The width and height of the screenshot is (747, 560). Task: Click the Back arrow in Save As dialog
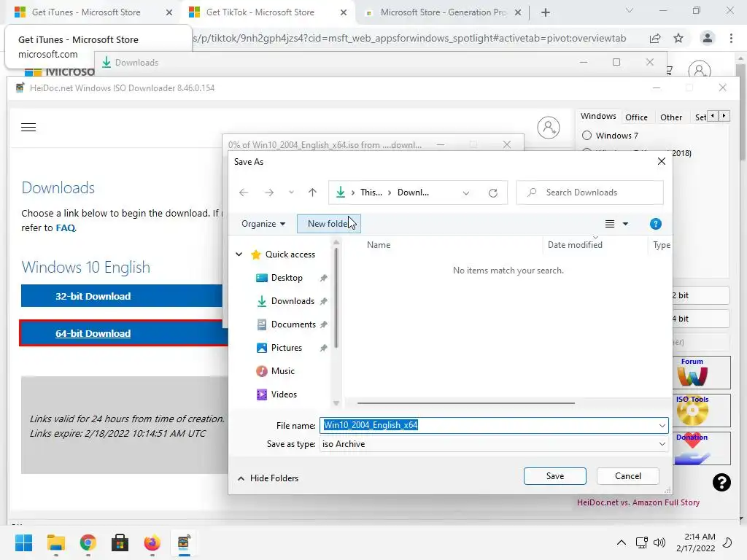point(244,192)
